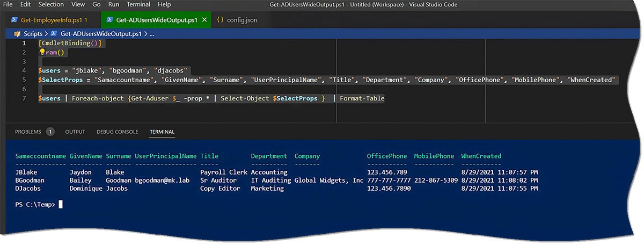Click the Problems count badge showing 1
The height and width of the screenshot is (245, 644).
(x=50, y=132)
